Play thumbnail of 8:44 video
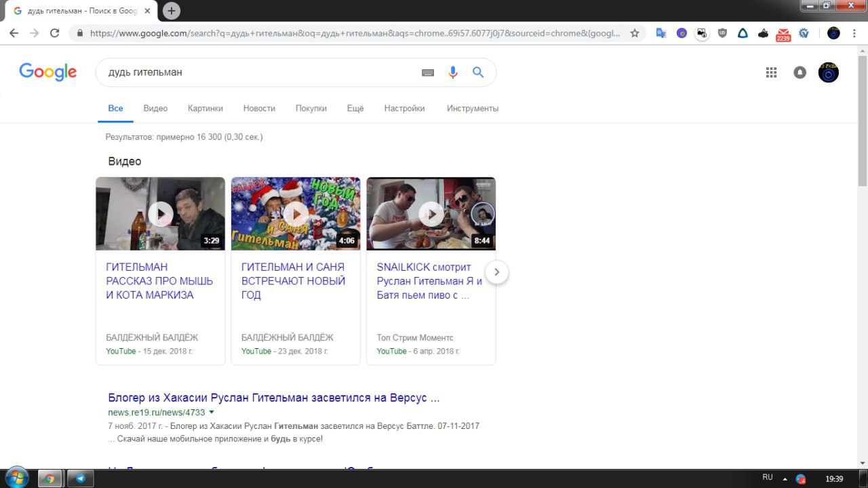Viewport: 868px width, 488px height. pos(431,214)
